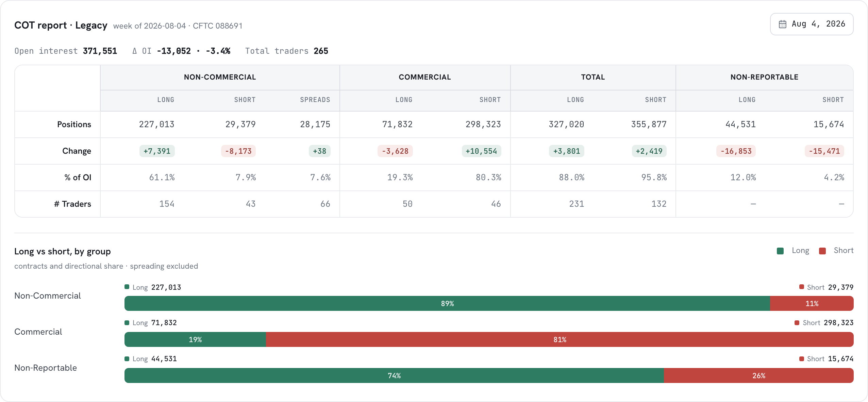Click the Short 298,323 label above Commercial bar
The image size is (868, 402).
824,323
